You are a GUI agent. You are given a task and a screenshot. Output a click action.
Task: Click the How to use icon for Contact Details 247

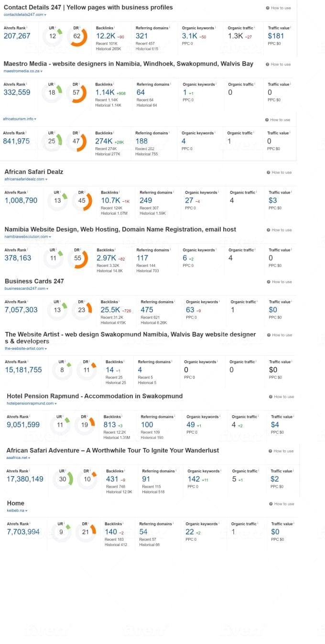(x=268, y=7)
